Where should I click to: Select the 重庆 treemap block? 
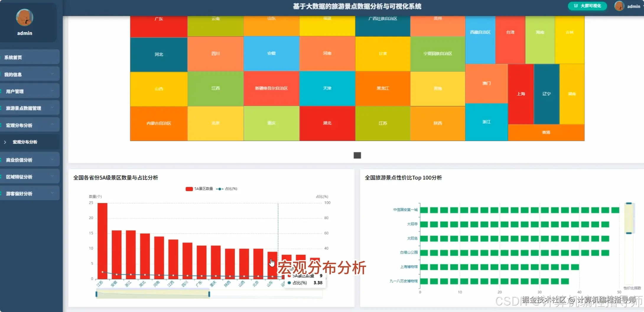tap(271, 123)
